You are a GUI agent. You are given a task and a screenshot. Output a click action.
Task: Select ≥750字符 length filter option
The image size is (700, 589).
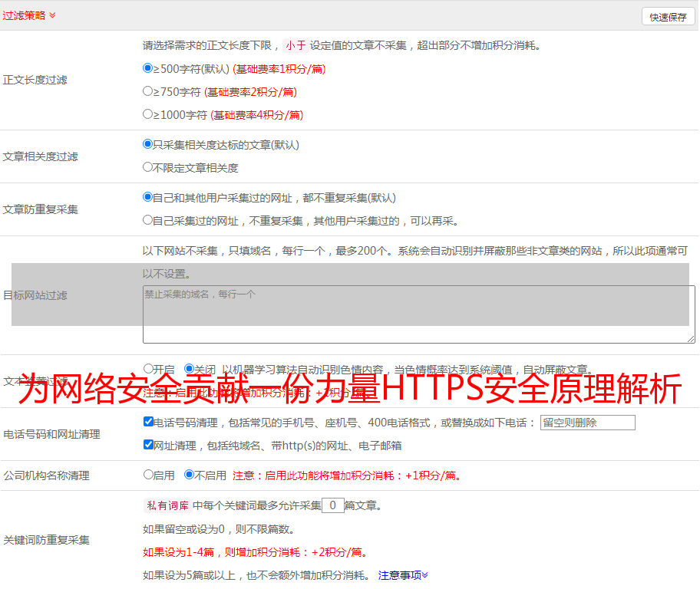pos(148,91)
